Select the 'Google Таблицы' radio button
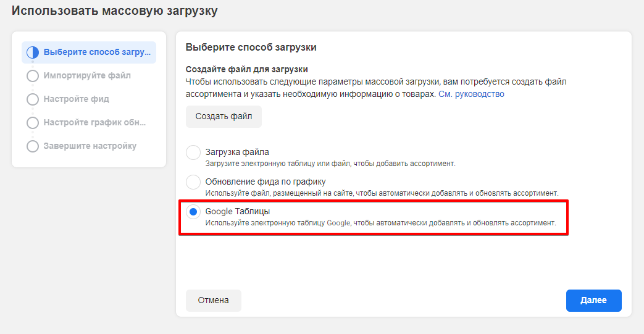The width and height of the screenshot is (644, 334). coord(193,212)
